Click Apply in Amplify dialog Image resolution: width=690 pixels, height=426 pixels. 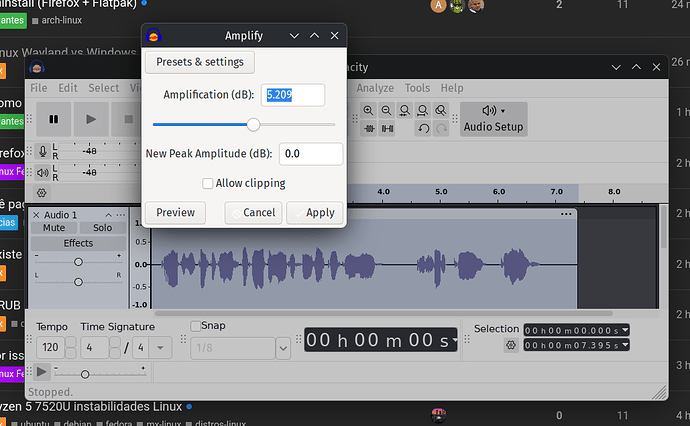(315, 213)
